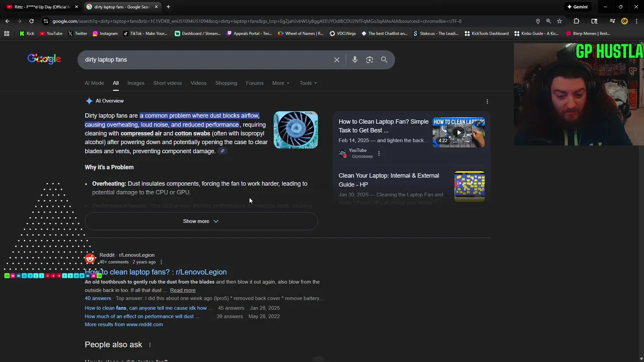The height and width of the screenshot is (362, 644).
Task: Open Chrome three-dot menu
Action: 636,21
